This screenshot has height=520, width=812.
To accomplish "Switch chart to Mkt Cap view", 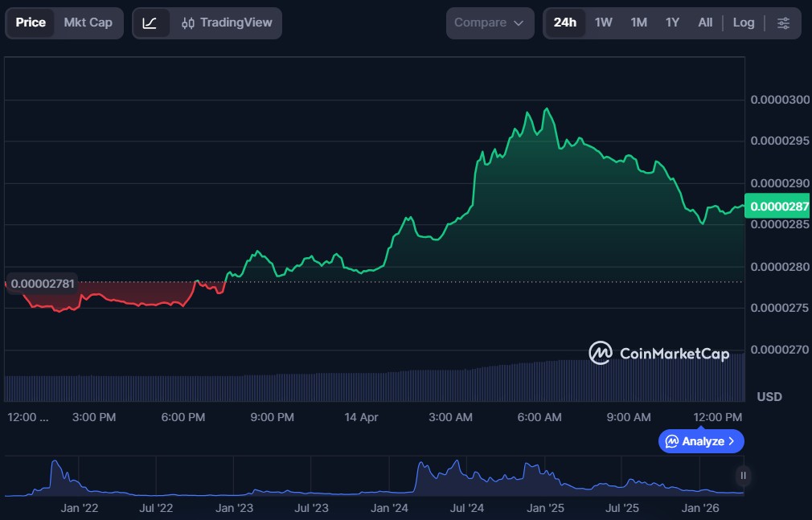I will point(88,23).
